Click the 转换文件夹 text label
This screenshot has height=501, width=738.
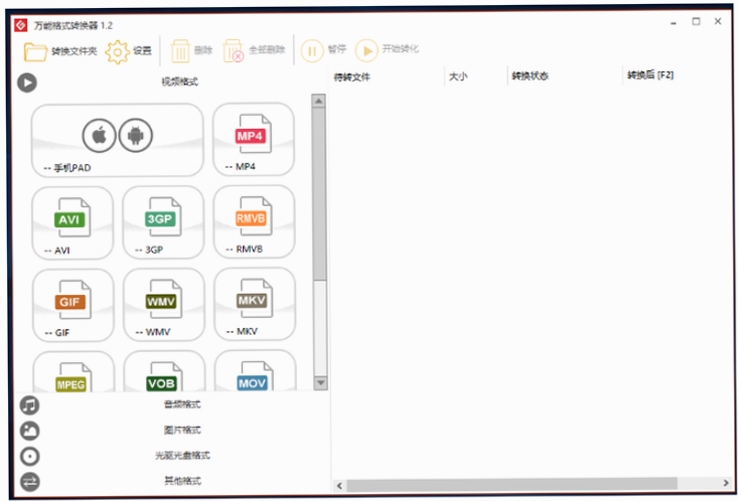[74, 51]
